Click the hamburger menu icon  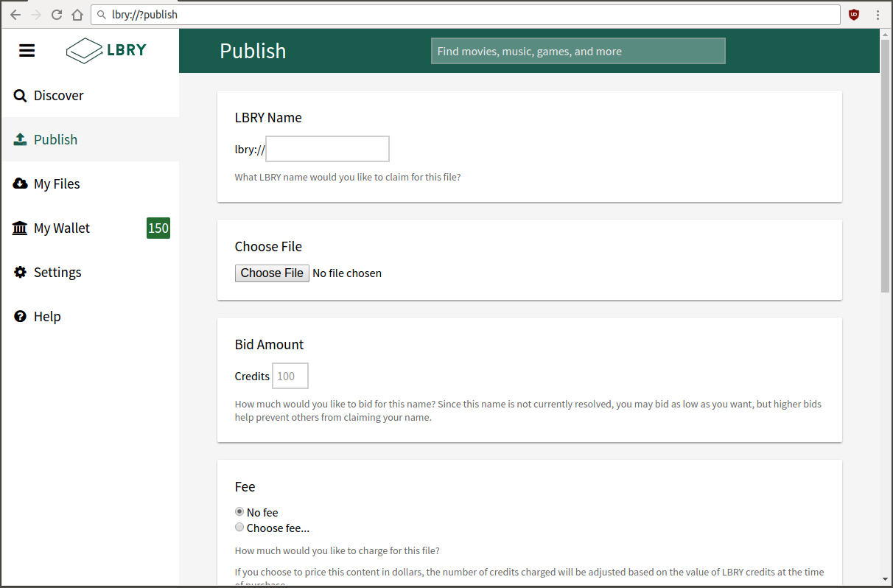27,50
